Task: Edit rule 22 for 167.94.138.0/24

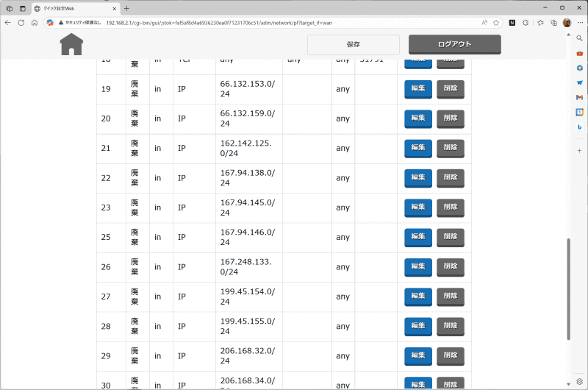Action: point(417,178)
